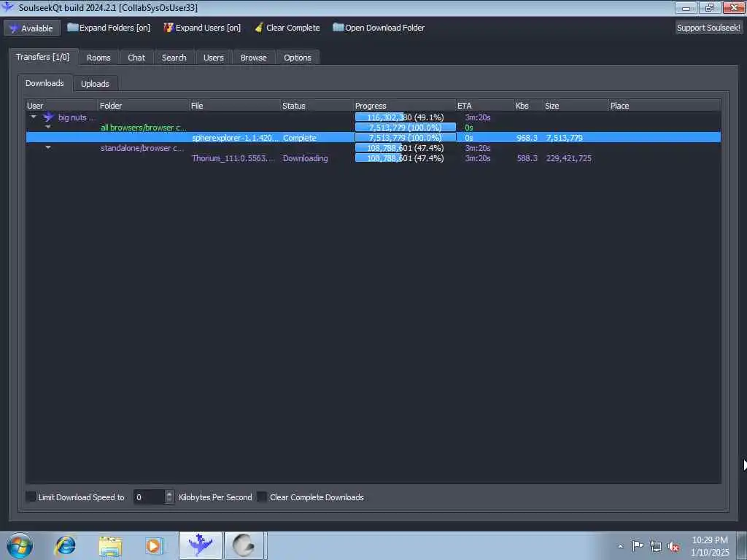The height and width of the screenshot is (560, 747).
Task: Click the Available status button
Action: [32, 28]
